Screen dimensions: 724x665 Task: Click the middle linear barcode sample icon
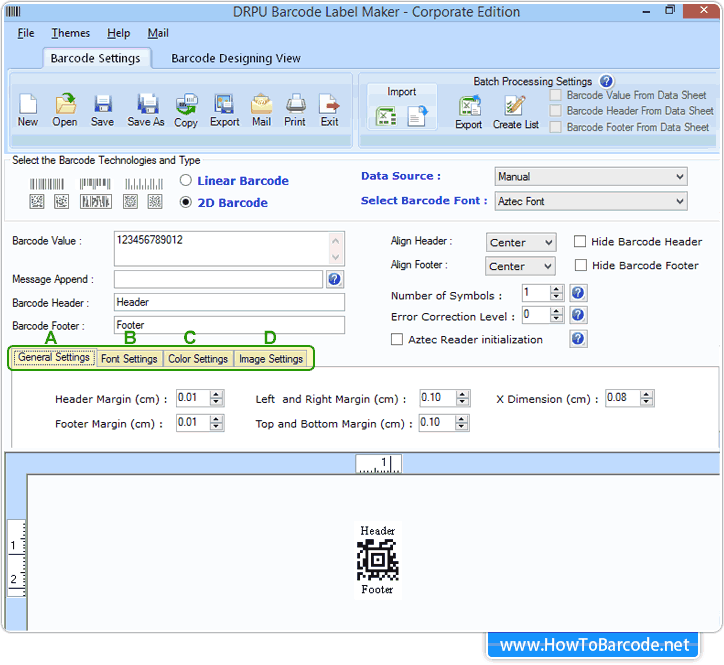click(x=95, y=184)
